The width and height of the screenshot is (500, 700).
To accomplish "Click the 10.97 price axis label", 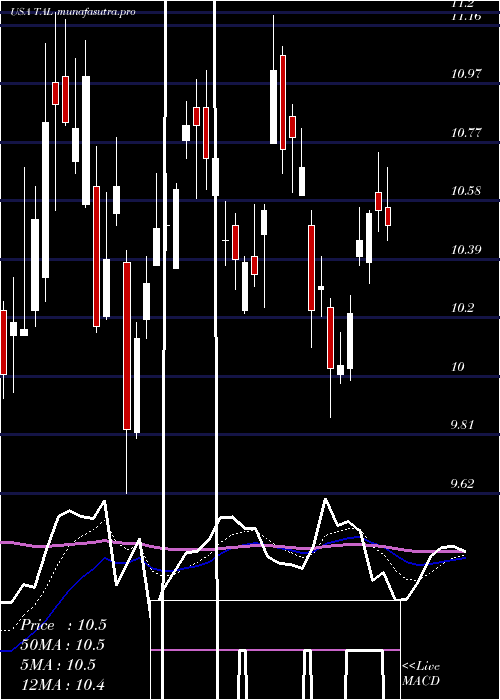I will 466,74.
